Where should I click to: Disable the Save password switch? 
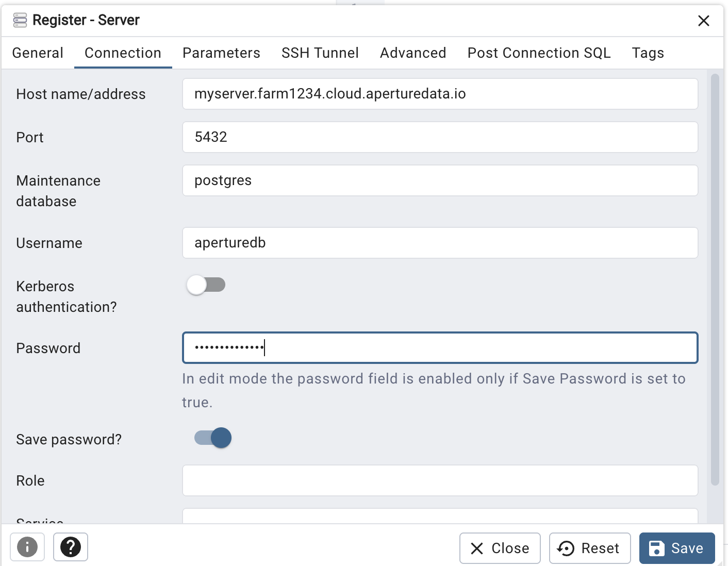[213, 438]
